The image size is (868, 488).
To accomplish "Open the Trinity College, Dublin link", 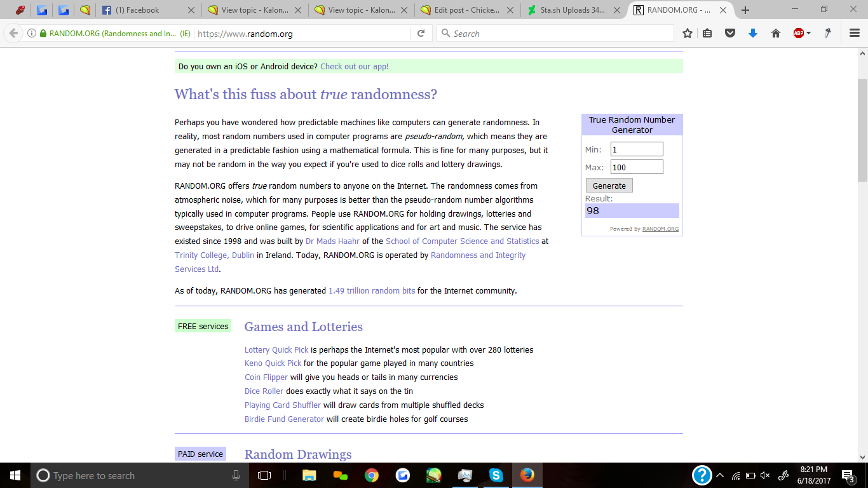I will tap(214, 255).
